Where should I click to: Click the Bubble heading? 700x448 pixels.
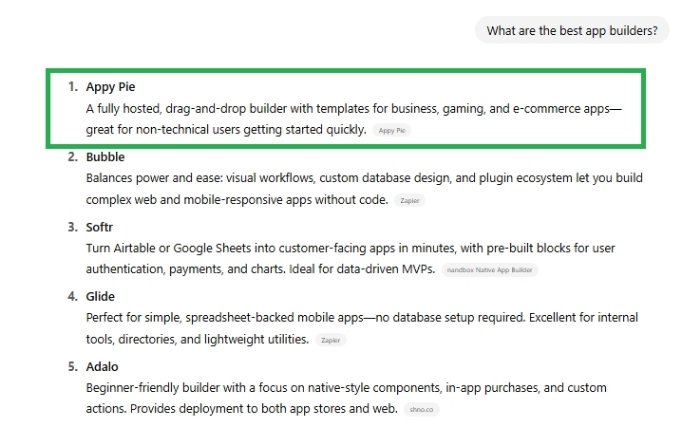pyautogui.click(x=105, y=157)
